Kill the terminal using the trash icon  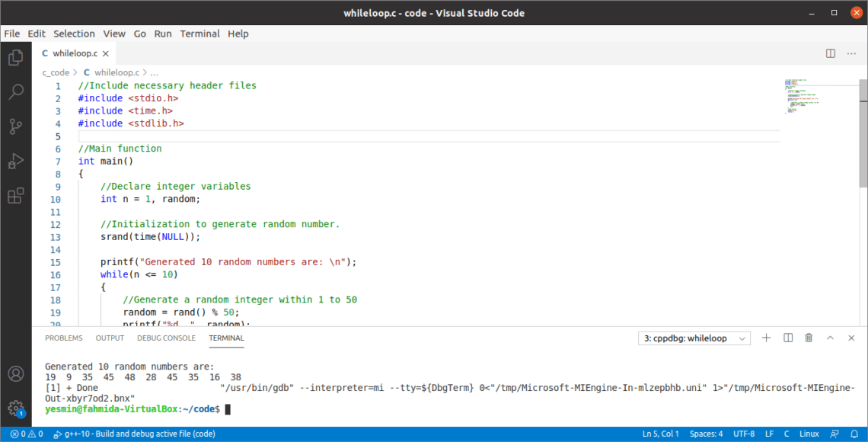tap(809, 338)
